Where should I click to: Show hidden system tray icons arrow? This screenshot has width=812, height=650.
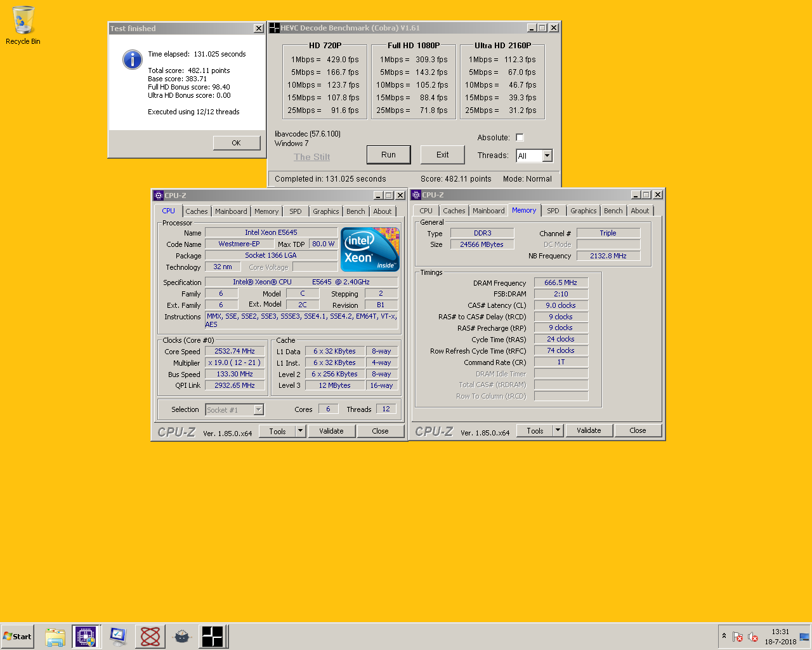point(724,636)
